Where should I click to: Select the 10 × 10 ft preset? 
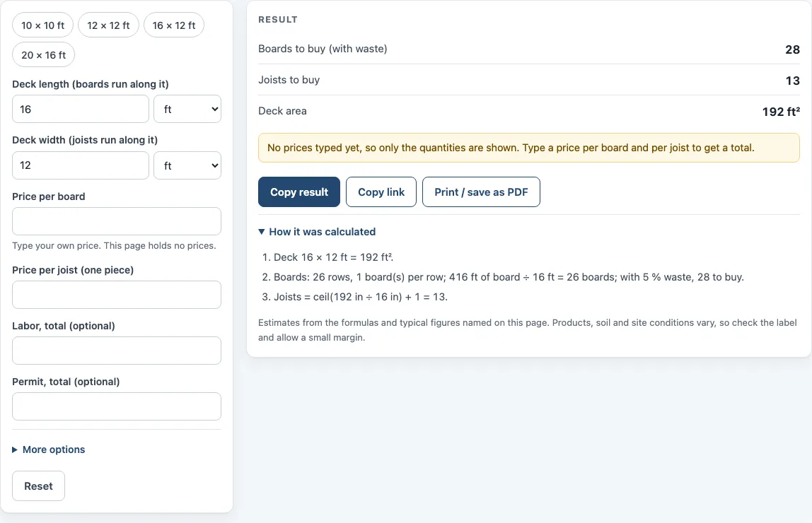[43, 25]
